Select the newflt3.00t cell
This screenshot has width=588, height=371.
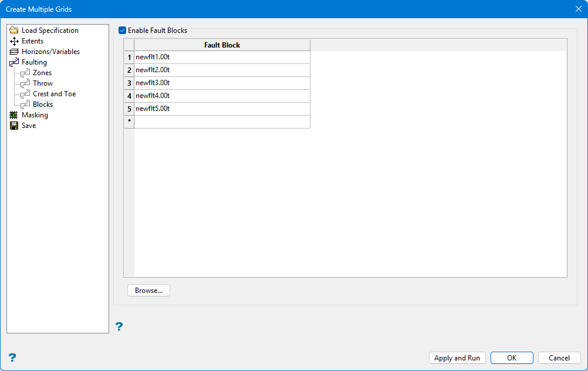click(222, 83)
